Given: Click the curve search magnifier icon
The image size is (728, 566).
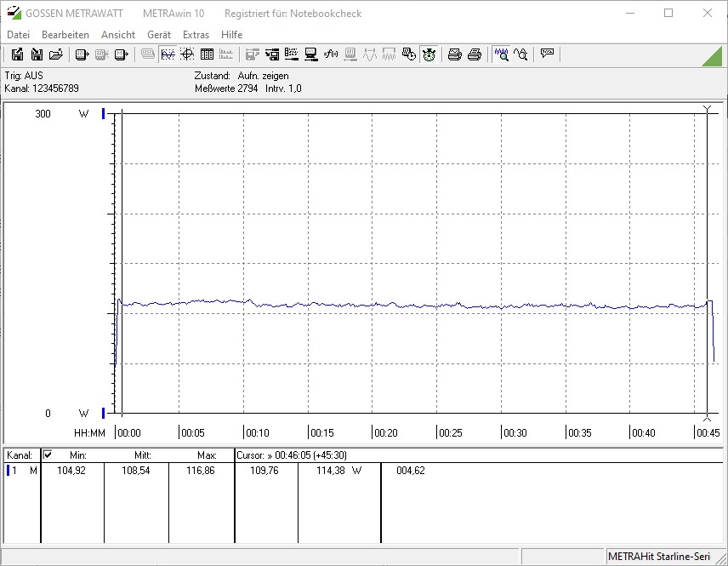Looking at the screenshot, I should [520, 54].
